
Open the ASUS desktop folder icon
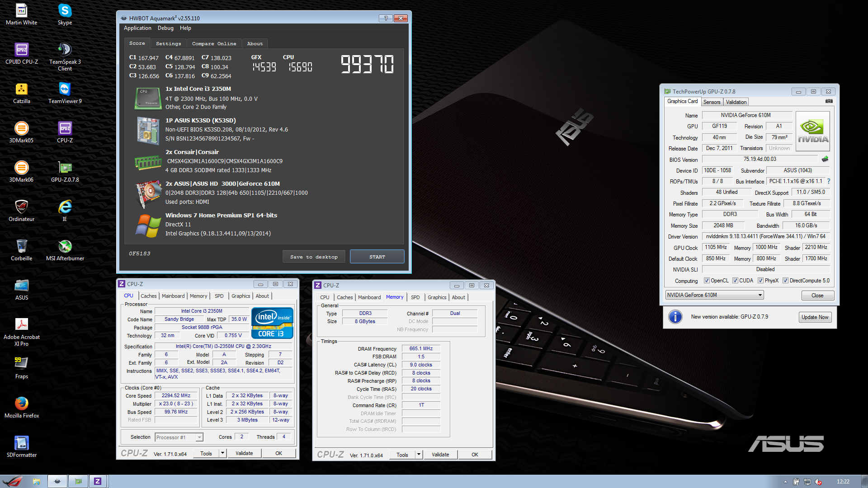point(22,289)
